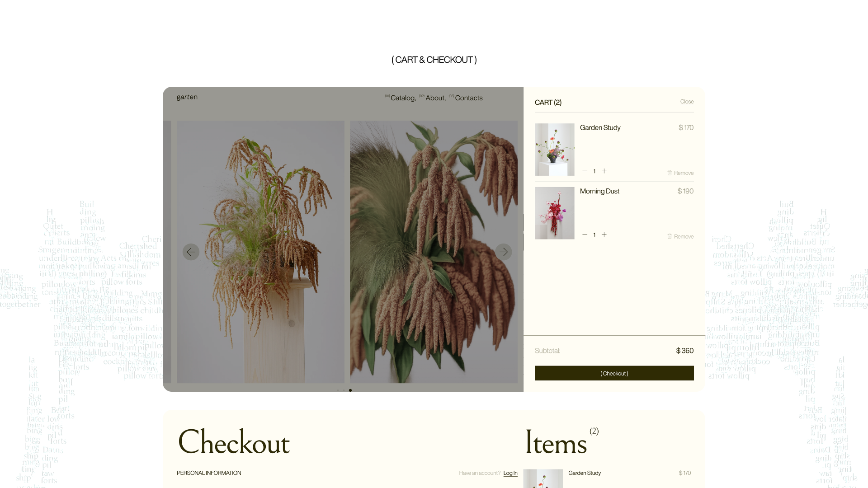Increase Morning Dust quantity with plus icon
Image resolution: width=868 pixels, height=488 pixels.
(x=604, y=235)
